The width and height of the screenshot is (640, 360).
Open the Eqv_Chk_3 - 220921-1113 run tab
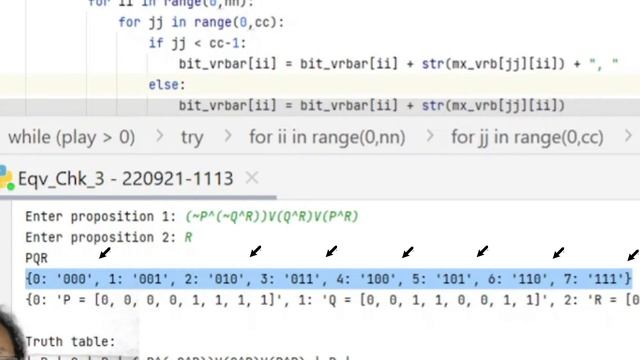125,179
